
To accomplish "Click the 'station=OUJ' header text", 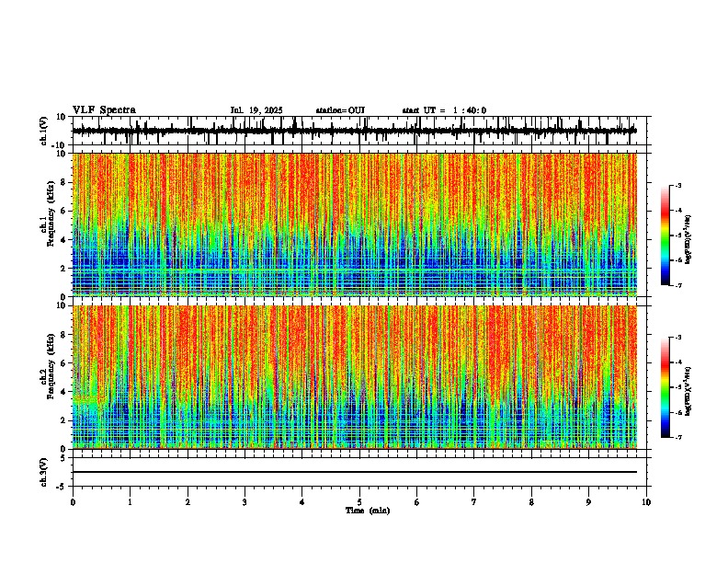I will tap(340, 110).
